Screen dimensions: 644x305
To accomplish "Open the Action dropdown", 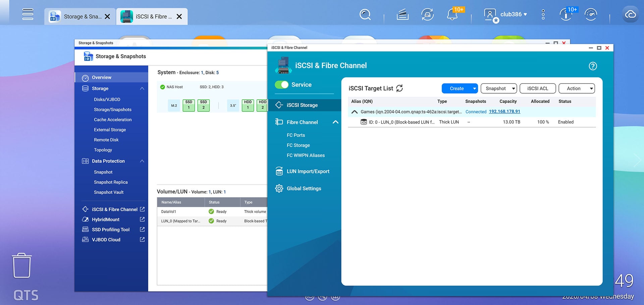I will coord(576,88).
